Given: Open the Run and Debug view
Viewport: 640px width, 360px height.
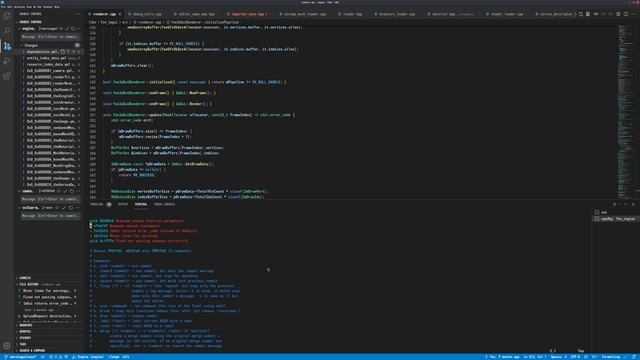Looking at the screenshot, I should (x=7, y=61).
